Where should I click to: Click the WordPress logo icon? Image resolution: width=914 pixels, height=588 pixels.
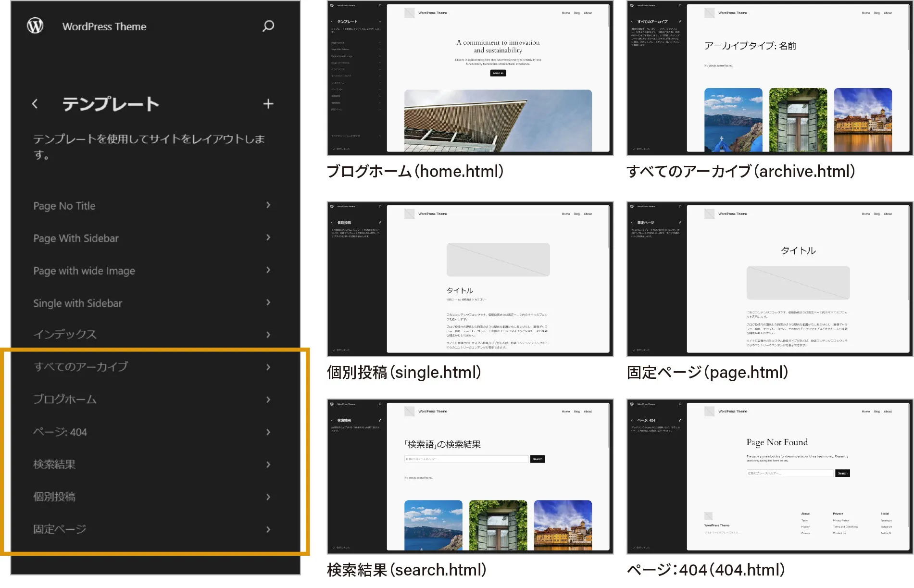point(35,25)
